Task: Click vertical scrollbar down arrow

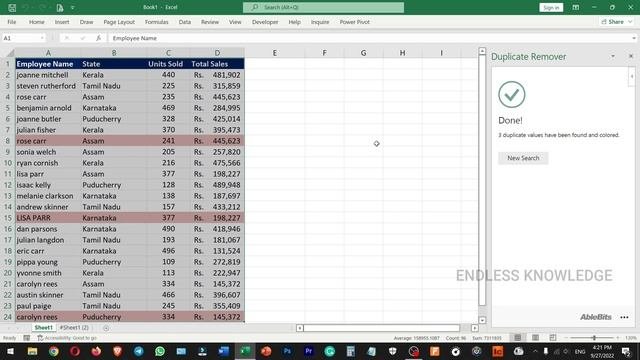Action: pos(482,320)
